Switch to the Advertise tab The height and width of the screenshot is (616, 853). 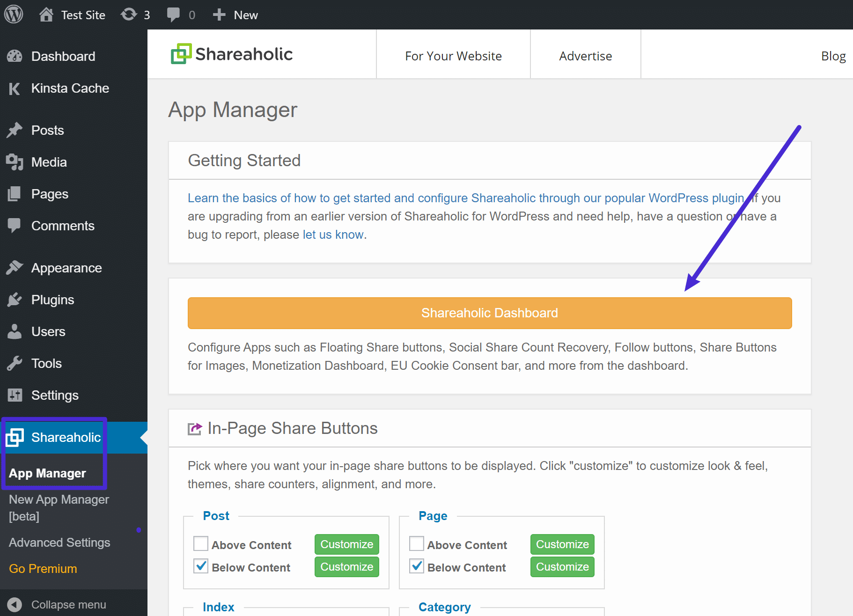(x=585, y=56)
